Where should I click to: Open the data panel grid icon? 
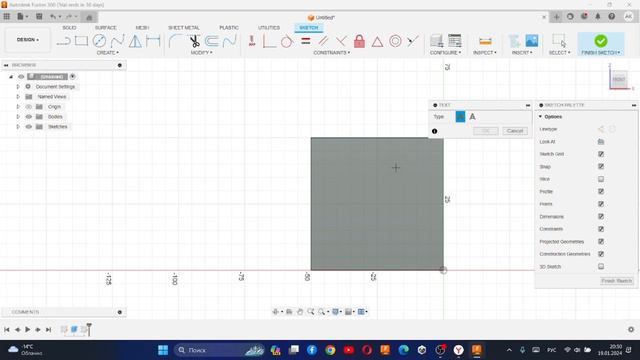tap(7, 17)
